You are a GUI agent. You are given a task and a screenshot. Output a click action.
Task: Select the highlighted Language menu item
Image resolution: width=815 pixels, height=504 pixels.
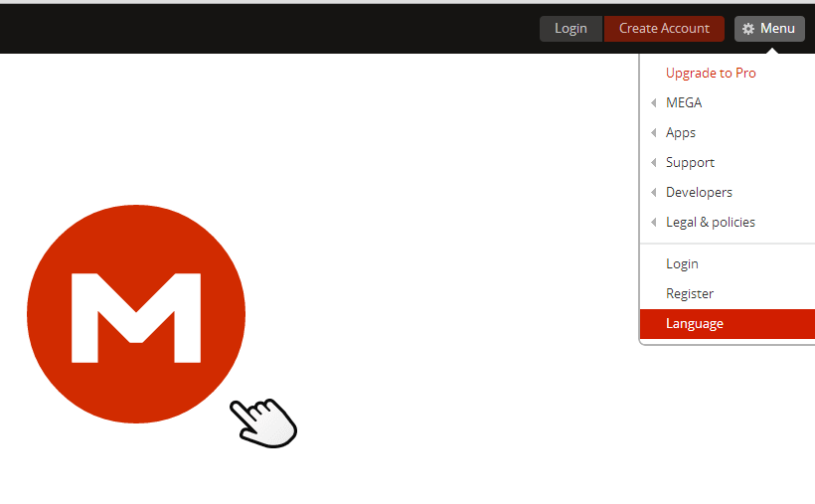[728, 323]
